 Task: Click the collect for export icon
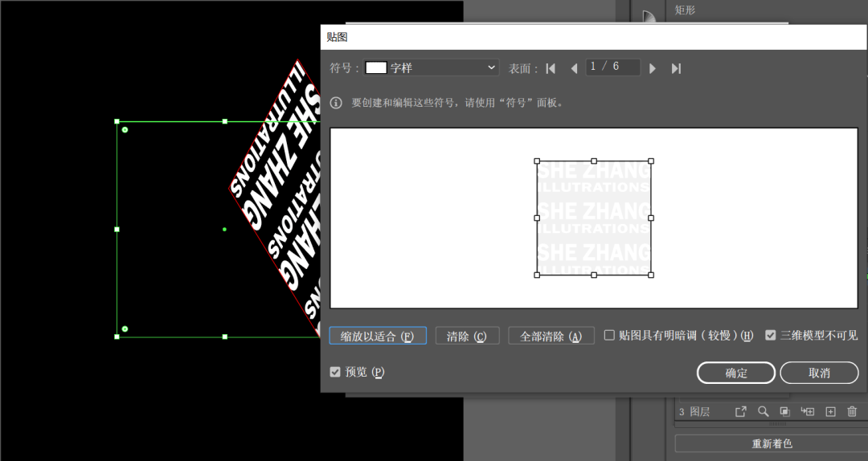[x=741, y=411]
